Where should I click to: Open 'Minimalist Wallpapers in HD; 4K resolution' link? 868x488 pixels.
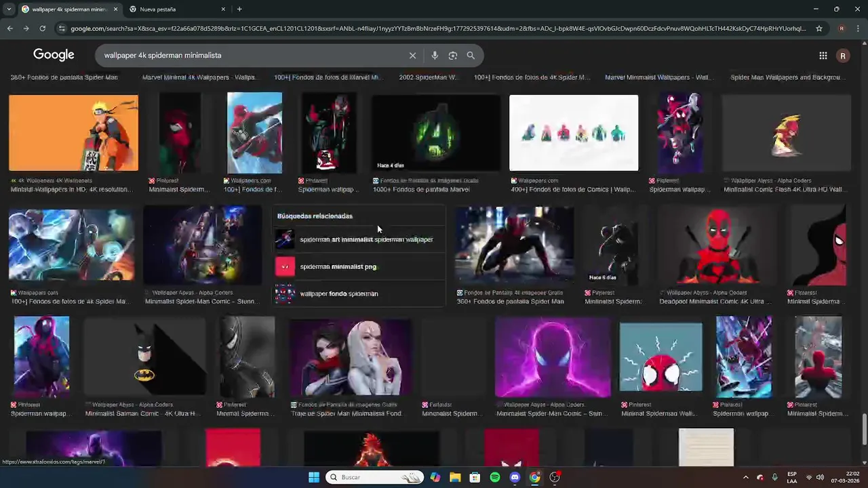(x=72, y=190)
